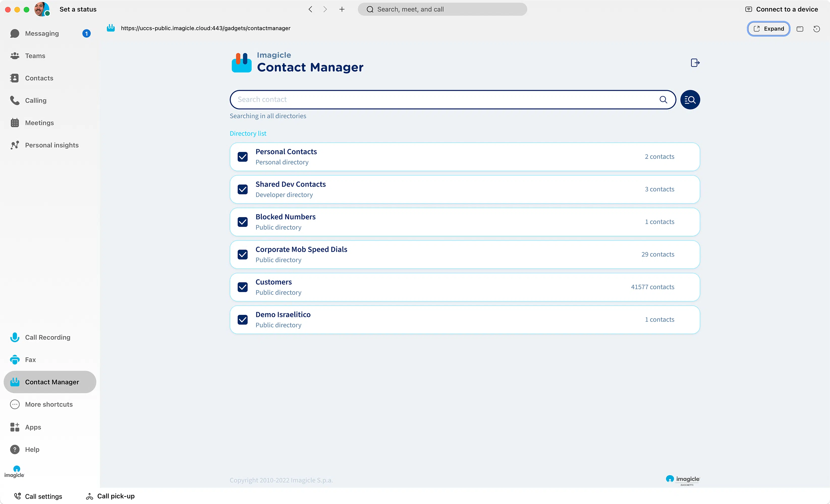This screenshot has width=830, height=504.
Task: Toggle the Customers directory checkbox
Action: pos(242,287)
